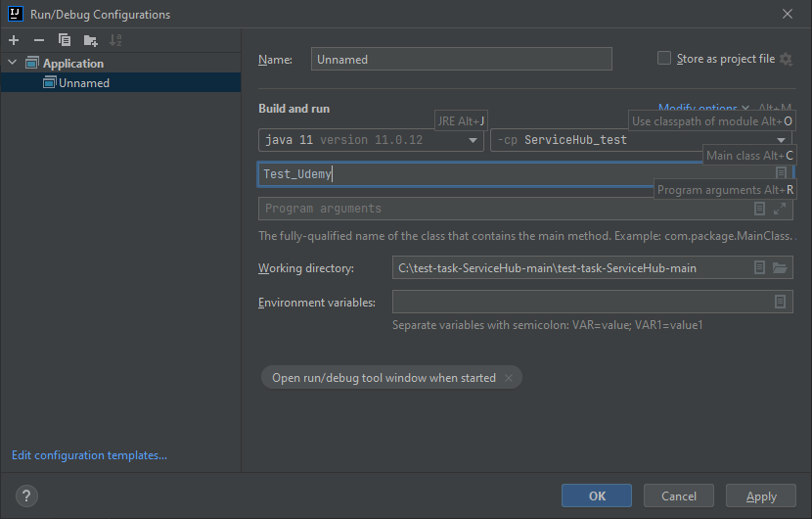The width and height of the screenshot is (812, 519).
Task: Open help with the question mark button
Action: pyautogui.click(x=26, y=495)
